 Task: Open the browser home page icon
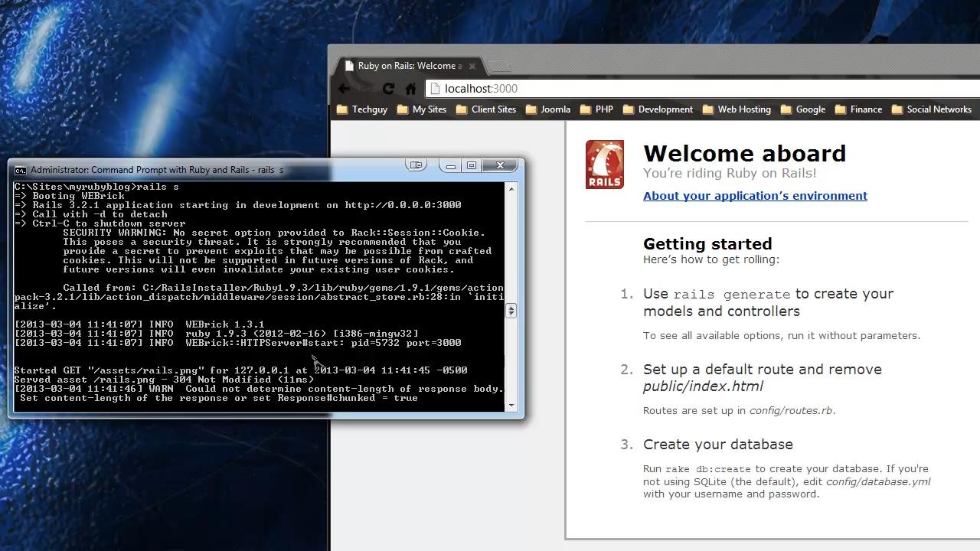[410, 89]
